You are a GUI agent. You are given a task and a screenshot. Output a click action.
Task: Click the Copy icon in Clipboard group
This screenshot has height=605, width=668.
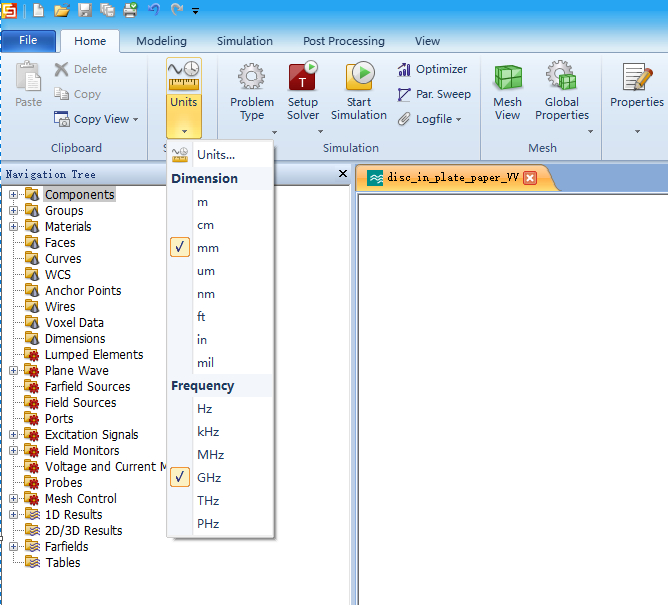[61, 94]
